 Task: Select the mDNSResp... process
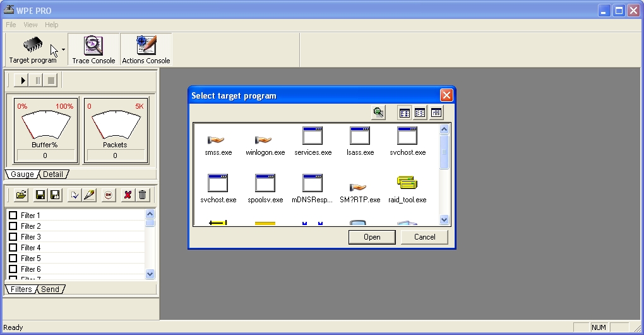tap(313, 188)
